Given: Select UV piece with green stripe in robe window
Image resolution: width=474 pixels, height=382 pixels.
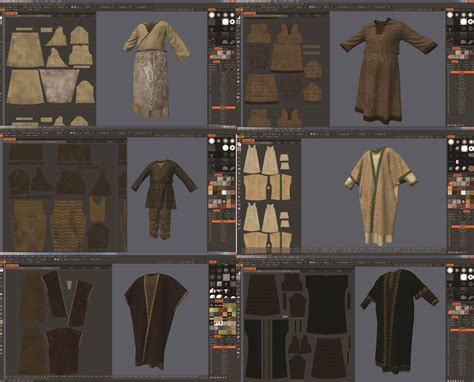Looking at the screenshot, I should 281,187.
